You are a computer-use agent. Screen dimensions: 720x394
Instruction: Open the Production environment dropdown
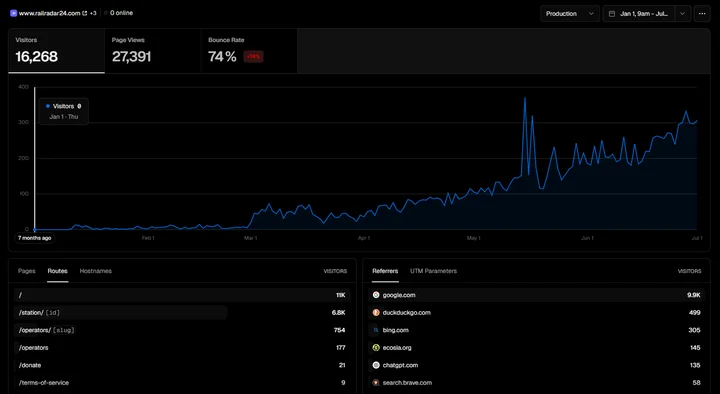[570, 14]
